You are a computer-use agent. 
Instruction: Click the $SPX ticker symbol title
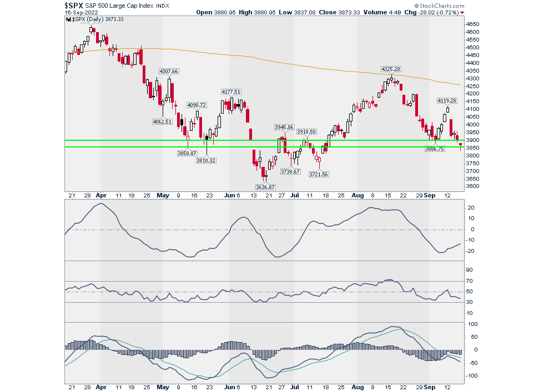click(74, 6)
